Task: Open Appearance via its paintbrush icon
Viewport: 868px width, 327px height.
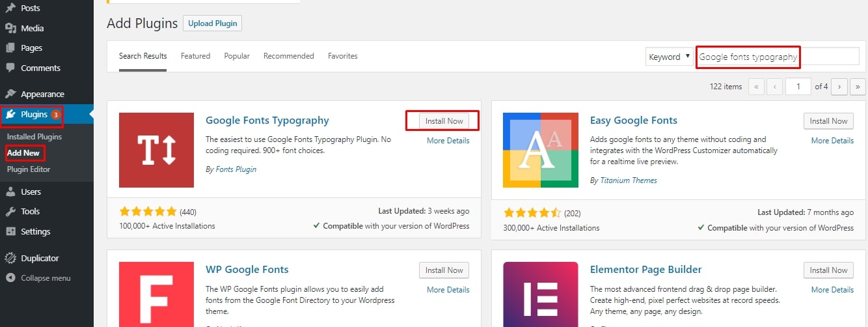Action: (x=10, y=94)
